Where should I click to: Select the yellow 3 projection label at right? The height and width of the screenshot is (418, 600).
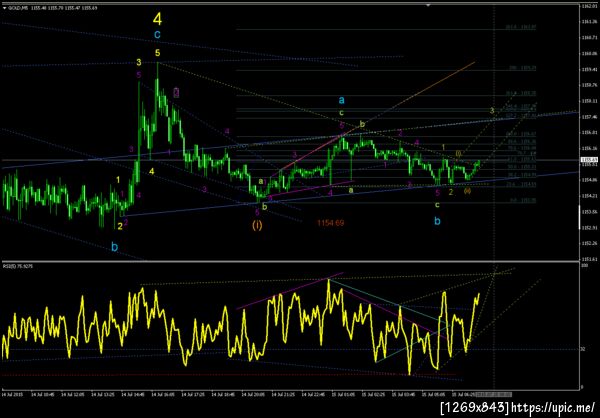click(493, 111)
